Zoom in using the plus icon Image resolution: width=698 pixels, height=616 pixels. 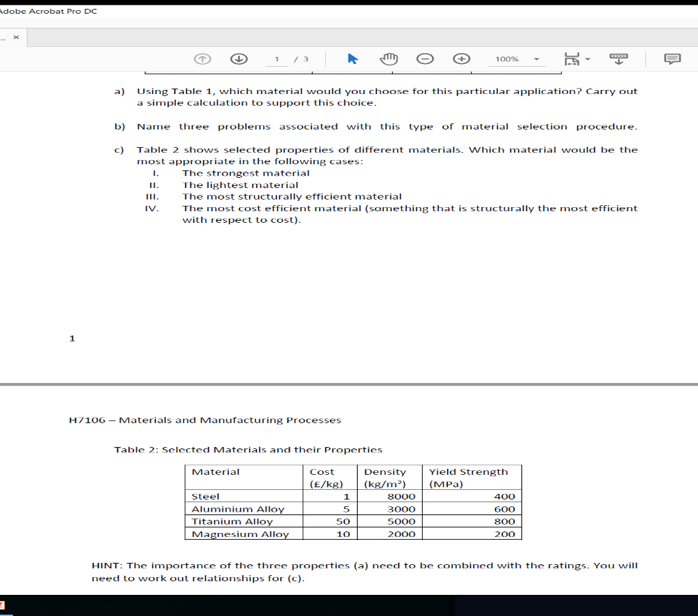461,59
